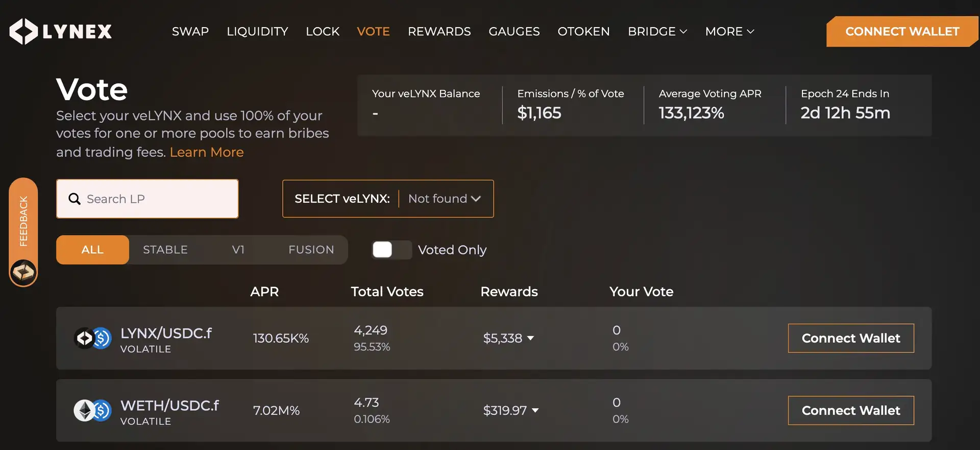Click the WETH/USDC.f token pair icon
The width and height of the screenshot is (980, 450).
coord(92,411)
